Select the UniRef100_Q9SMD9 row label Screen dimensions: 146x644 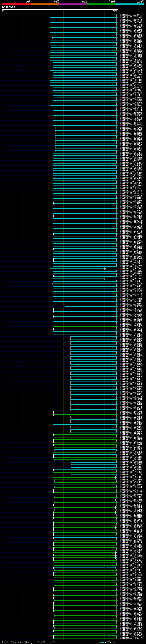coord(131,424)
